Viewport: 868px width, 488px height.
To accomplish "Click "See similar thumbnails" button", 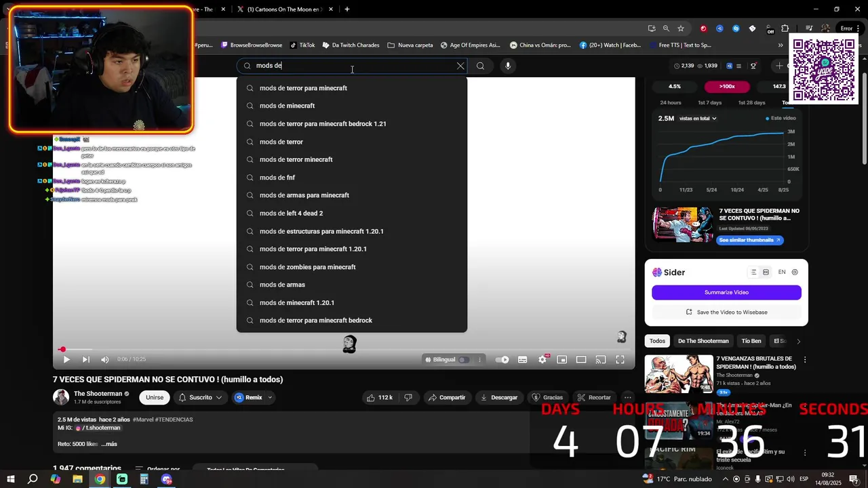I will click(749, 240).
